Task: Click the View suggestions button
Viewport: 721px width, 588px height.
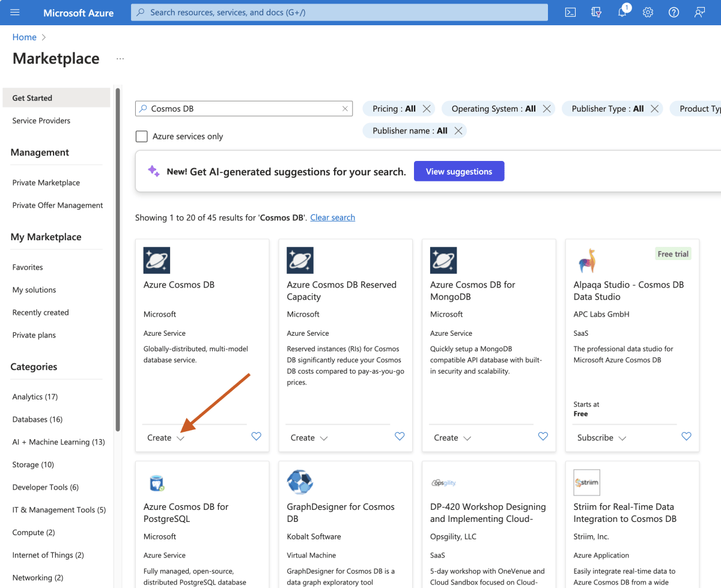Action: click(x=459, y=171)
